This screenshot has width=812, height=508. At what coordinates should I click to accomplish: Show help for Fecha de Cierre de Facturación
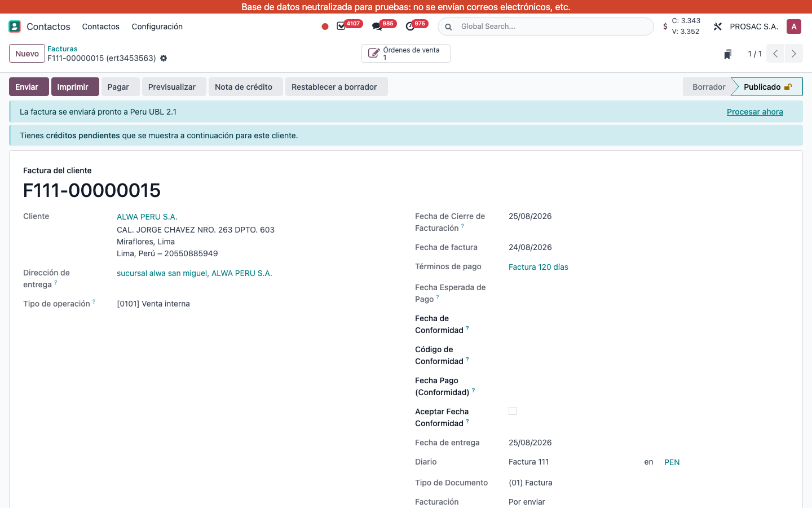462,226
